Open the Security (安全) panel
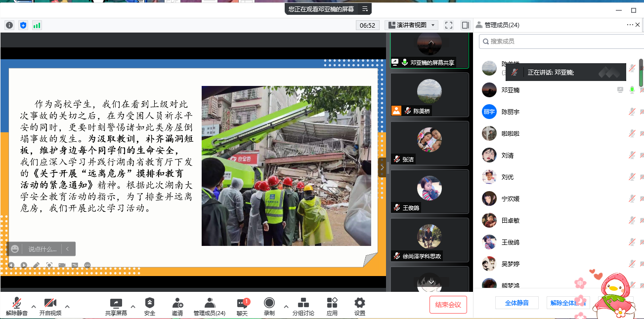The width and height of the screenshot is (644, 319). coord(149,306)
